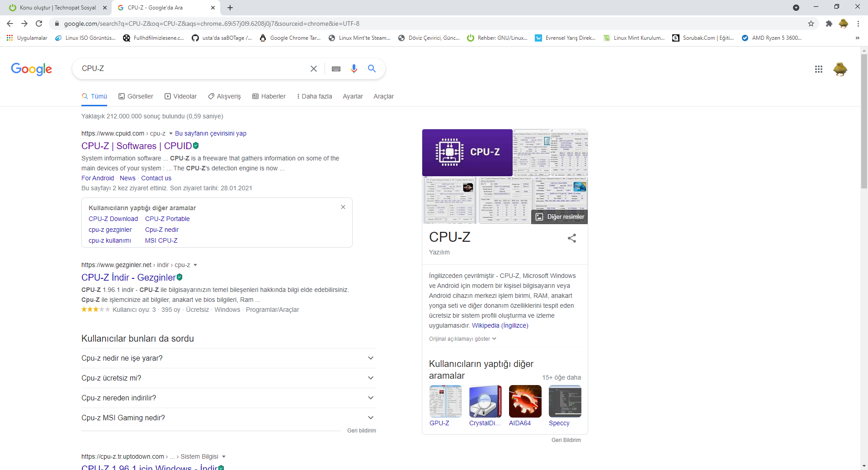Image resolution: width=868 pixels, height=470 pixels.
Task: Expand the 'Cpu-z ücretsiz mi?' question
Action: pyautogui.click(x=228, y=378)
